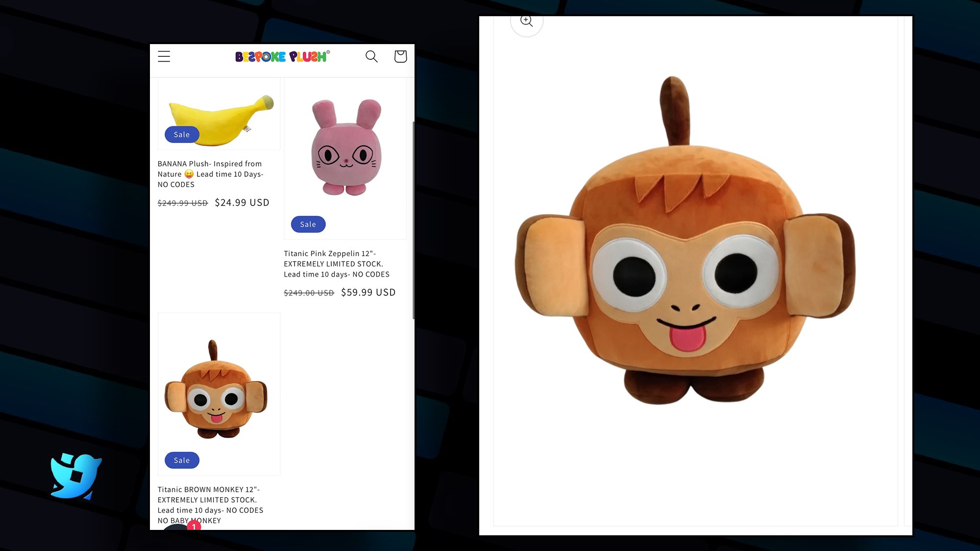This screenshot has height=551, width=980.
Task: Click the Sale badge on pink Zeppelin
Action: point(308,224)
